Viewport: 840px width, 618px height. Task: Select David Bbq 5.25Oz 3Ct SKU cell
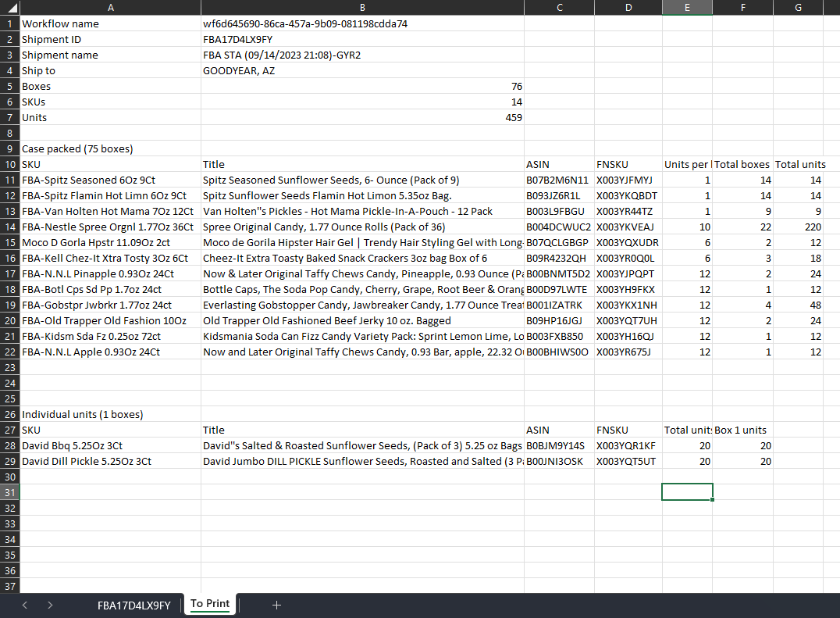pos(110,445)
